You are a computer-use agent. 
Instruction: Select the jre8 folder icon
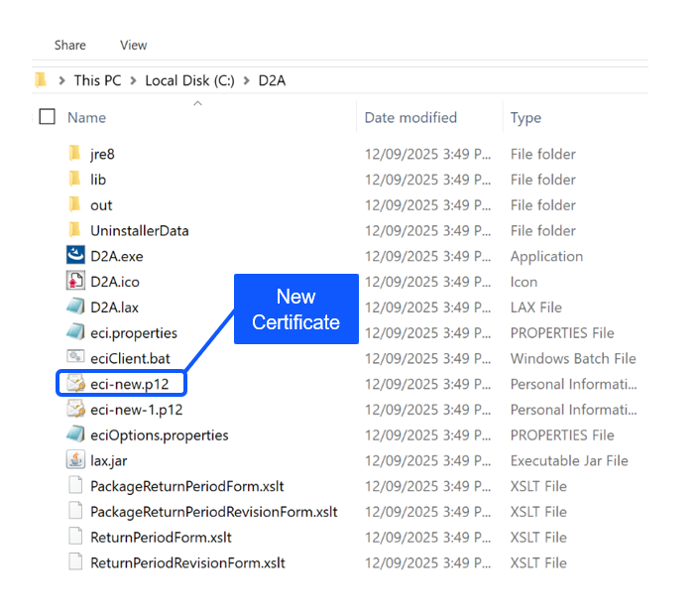point(75,154)
